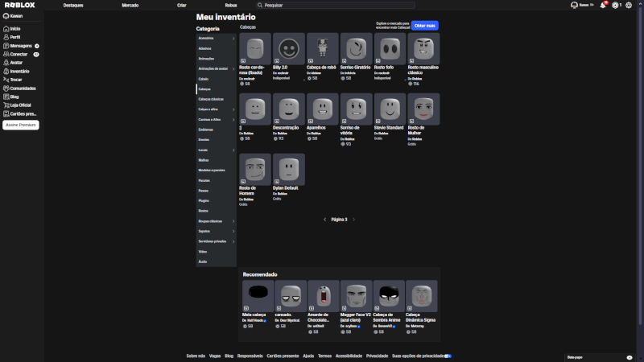Open the Ajuda footer link
The width and height of the screenshot is (644, 362).
click(308, 356)
